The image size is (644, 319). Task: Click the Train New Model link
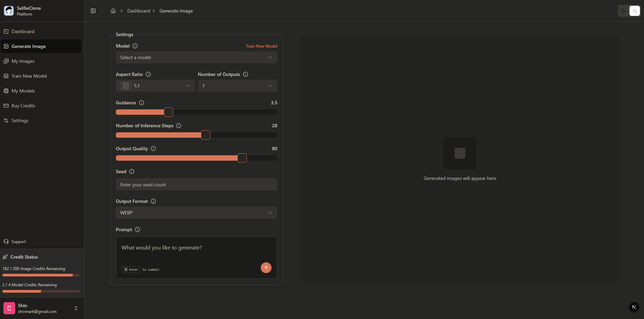click(x=261, y=46)
